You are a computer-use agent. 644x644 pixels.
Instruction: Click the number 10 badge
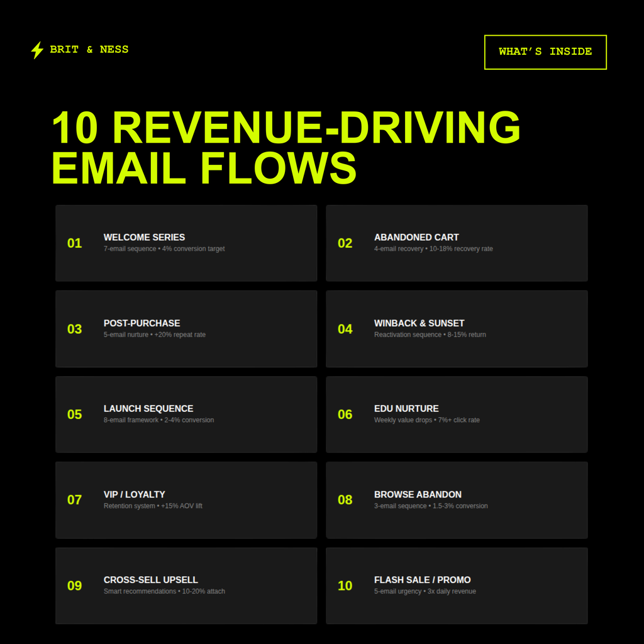point(345,586)
